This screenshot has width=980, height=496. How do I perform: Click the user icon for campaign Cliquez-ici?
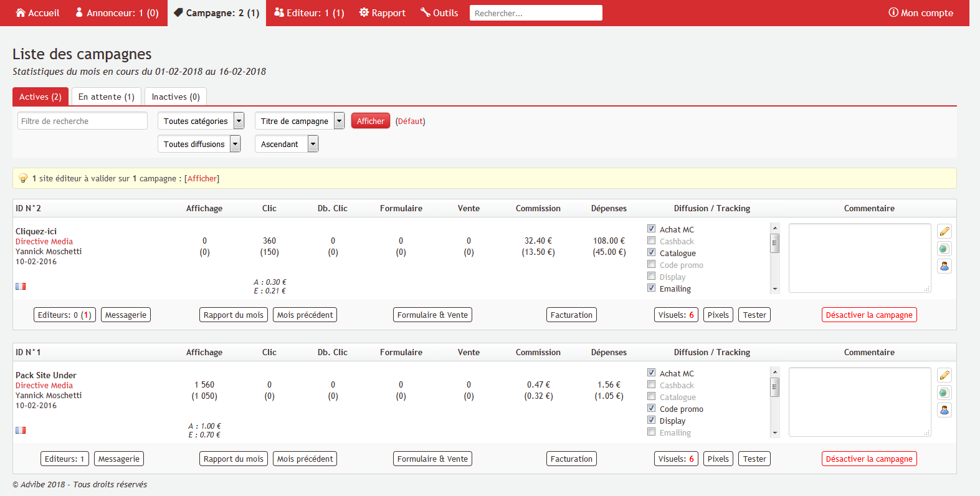[944, 266]
